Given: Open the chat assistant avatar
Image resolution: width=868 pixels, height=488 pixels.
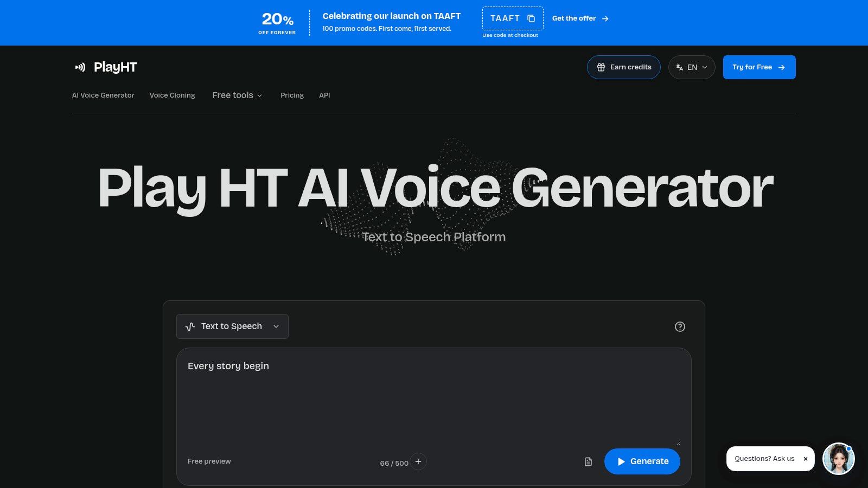Looking at the screenshot, I should [839, 459].
